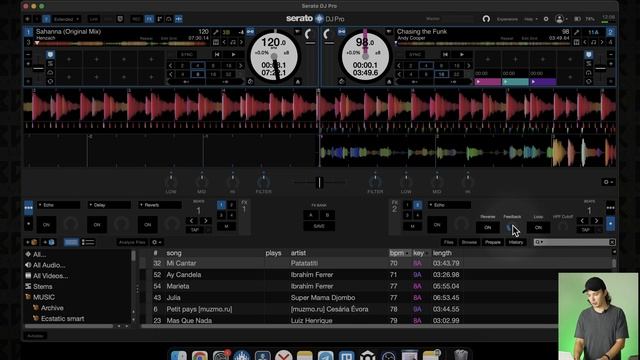Open the key shift music note on left deck
The image size is (640, 360).
[x=233, y=42]
